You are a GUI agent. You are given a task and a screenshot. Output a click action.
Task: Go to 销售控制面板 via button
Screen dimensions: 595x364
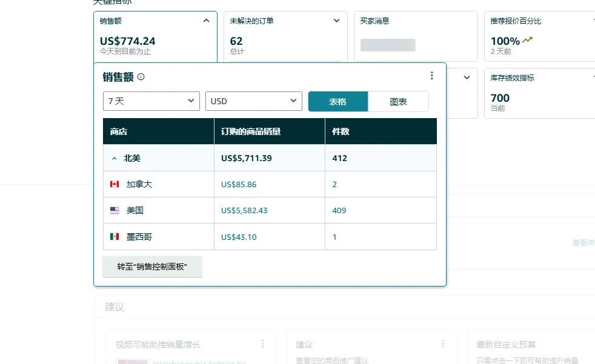tap(152, 266)
